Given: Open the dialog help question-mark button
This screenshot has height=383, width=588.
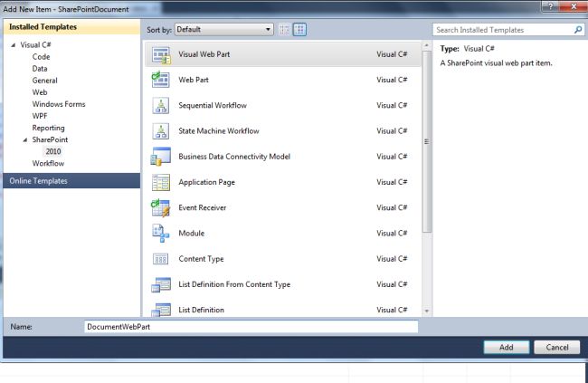Looking at the screenshot, I should [x=550, y=6].
